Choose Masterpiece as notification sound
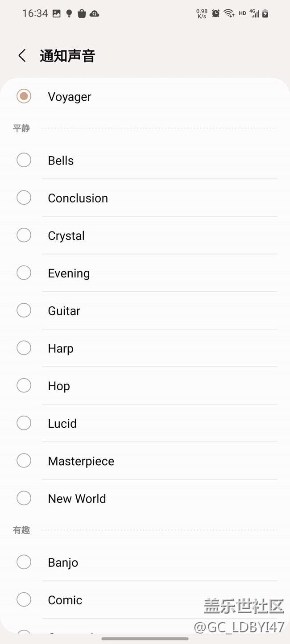 (x=24, y=460)
